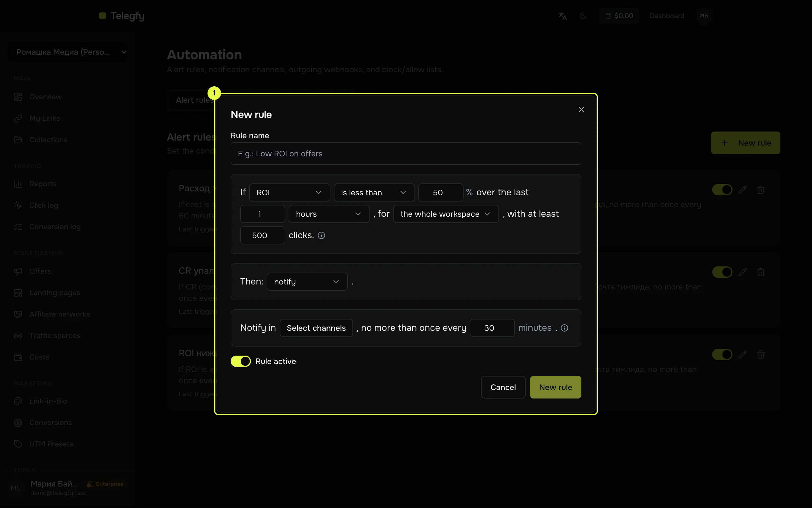Viewport: 812px width, 508px height.
Task: Toggle the CR упал rule switch
Action: (722, 272)
